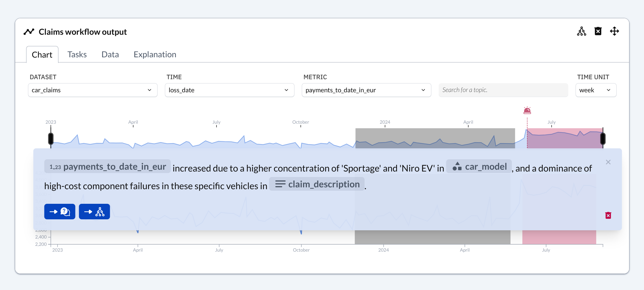Click the workflow tree icon in header

coord(581,31)
